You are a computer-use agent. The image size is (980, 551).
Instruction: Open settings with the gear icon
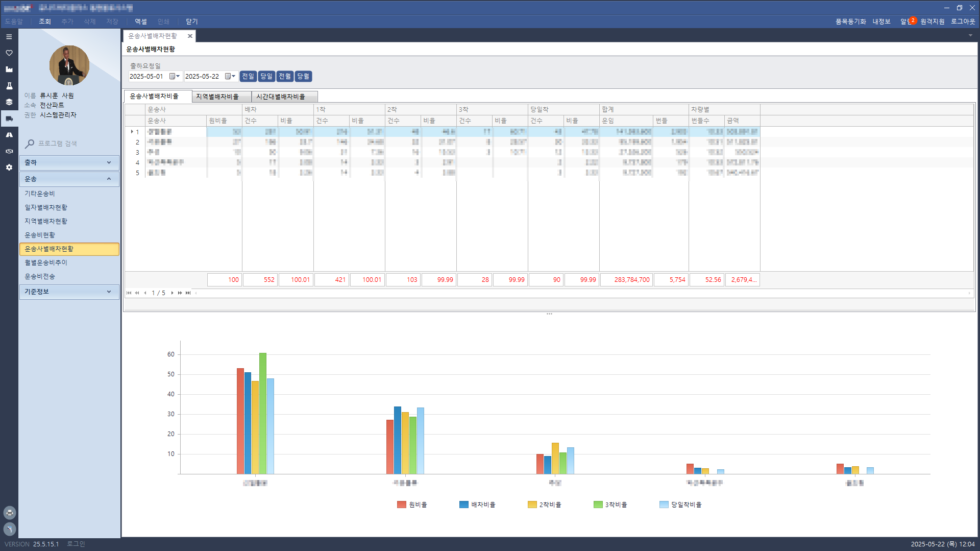(9, 167)
